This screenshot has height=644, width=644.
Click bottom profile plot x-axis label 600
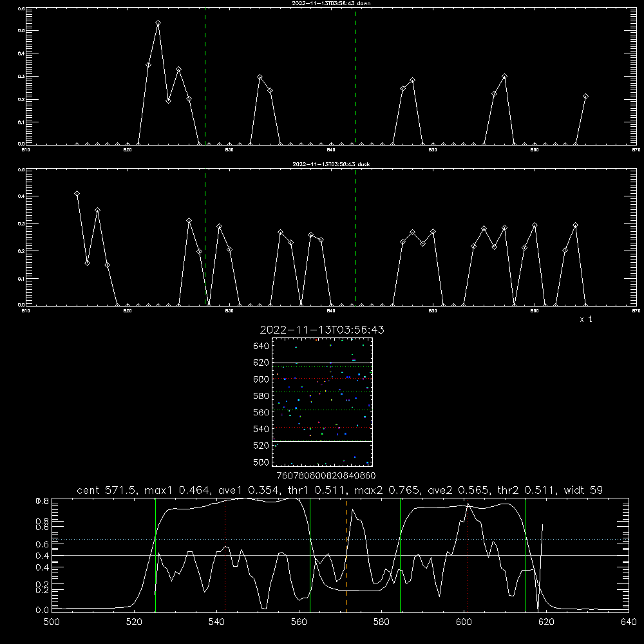464,622
